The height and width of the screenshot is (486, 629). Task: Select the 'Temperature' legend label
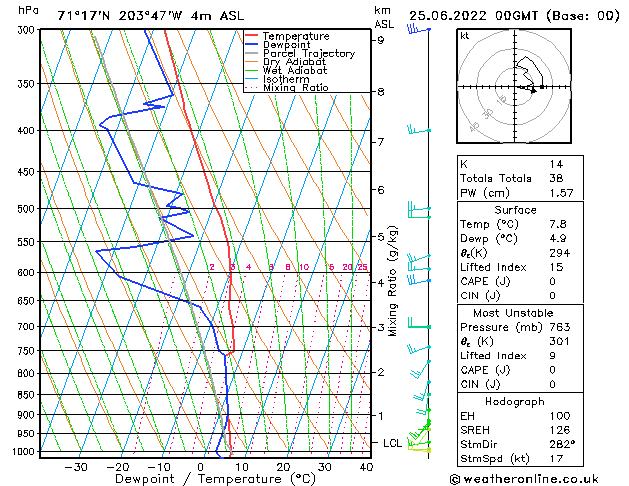pos(296,36)
